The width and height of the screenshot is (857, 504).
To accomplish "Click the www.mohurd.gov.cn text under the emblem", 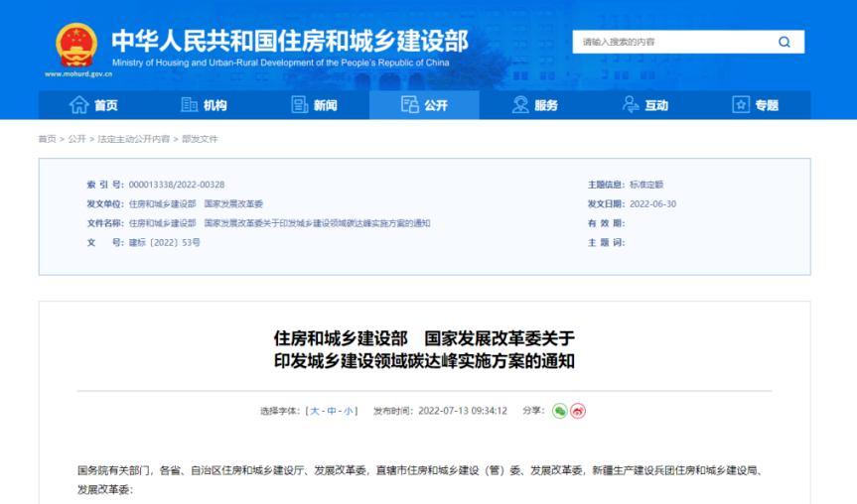I will tap(78, 74).
